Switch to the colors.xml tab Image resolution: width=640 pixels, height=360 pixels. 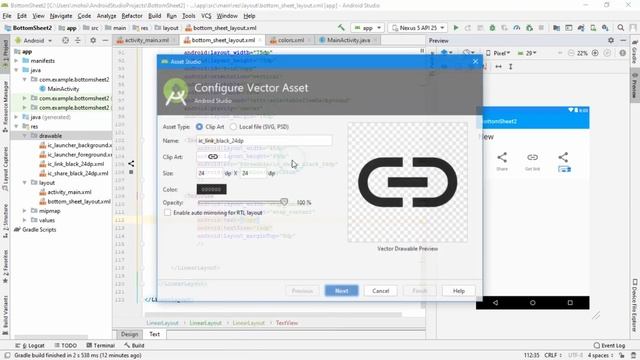coord(291,40)
